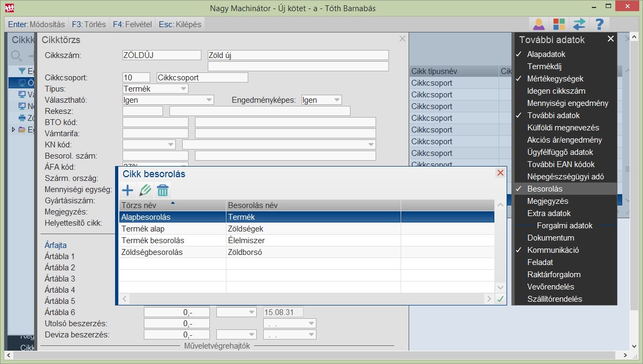Screen dimensions: 643x364
Task: Click the Enter: Módosítás button
Action: (37, 24)
